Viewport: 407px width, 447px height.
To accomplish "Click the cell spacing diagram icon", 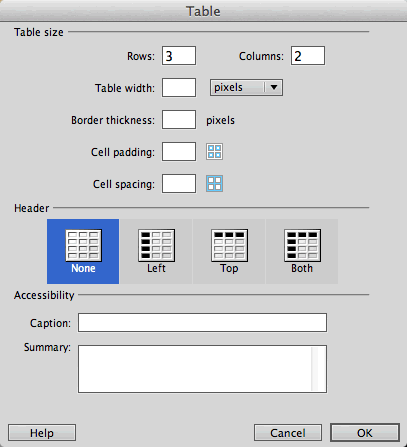I will pos(214,184).
